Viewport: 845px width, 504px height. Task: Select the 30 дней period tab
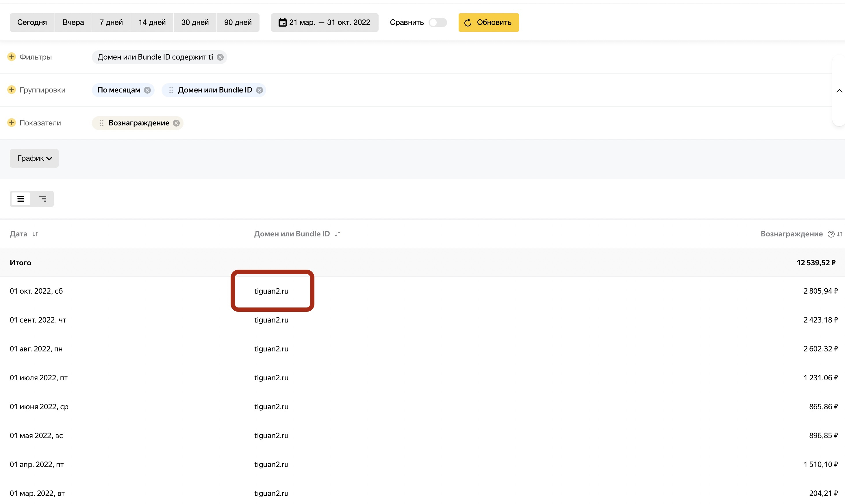pos(194,23)
